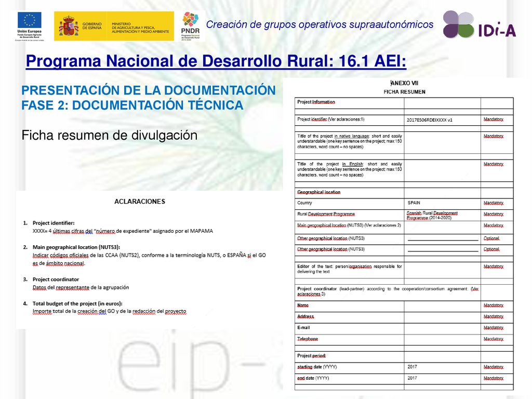This screenshot has height=399, width=532.
Task: Click the blank field in the first Other geographical location row
Action: pyautogui.click(x=443, y=239)
